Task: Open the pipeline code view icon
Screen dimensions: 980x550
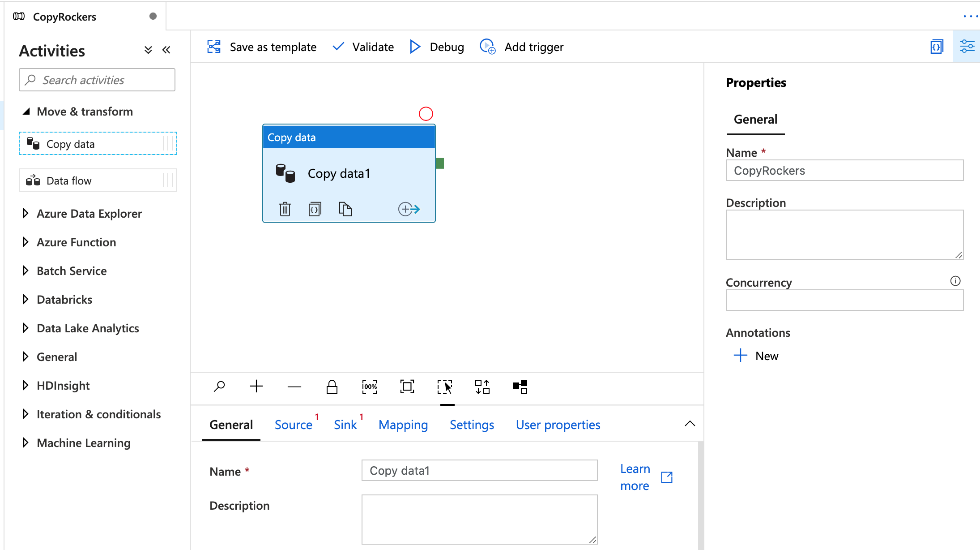Action: click(937, 47)
